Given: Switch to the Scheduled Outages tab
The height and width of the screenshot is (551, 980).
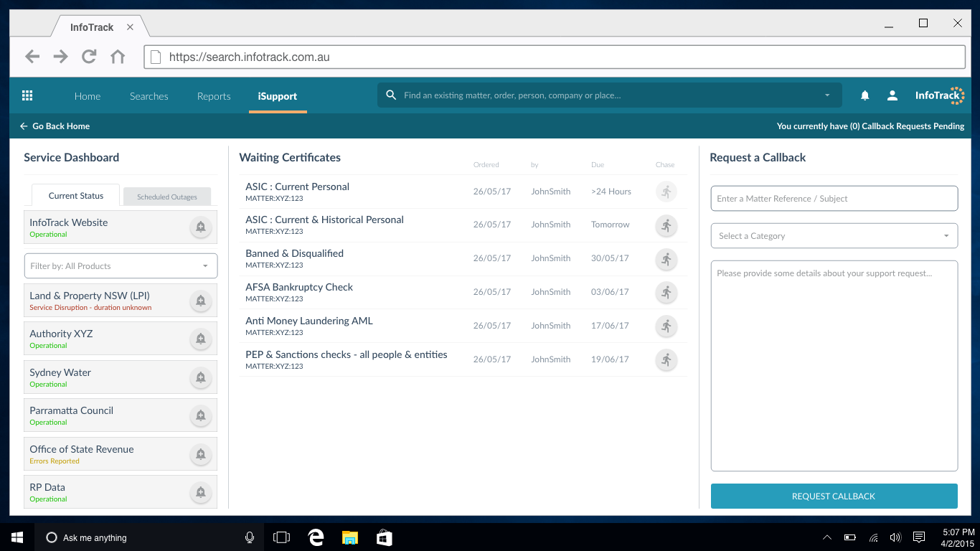Looking at the screenshot, I should coord(167,197).
